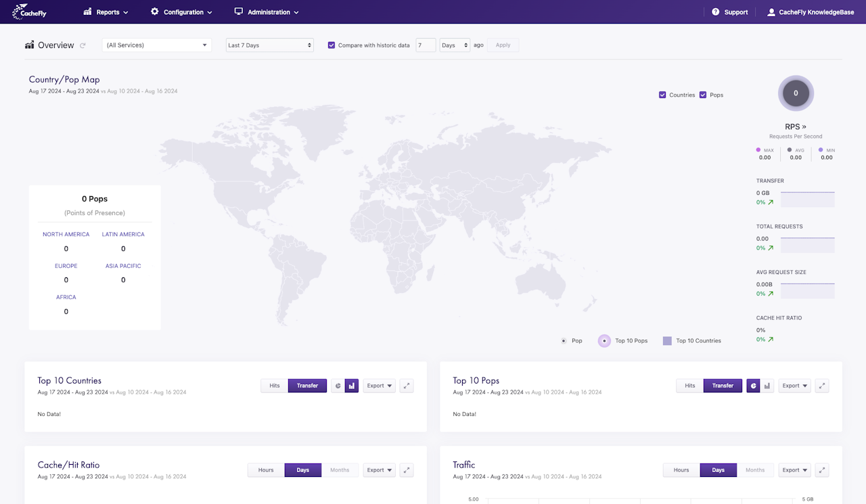866x504 pixels.
Task: Open the Reports menu
Action: pos(106,12)
